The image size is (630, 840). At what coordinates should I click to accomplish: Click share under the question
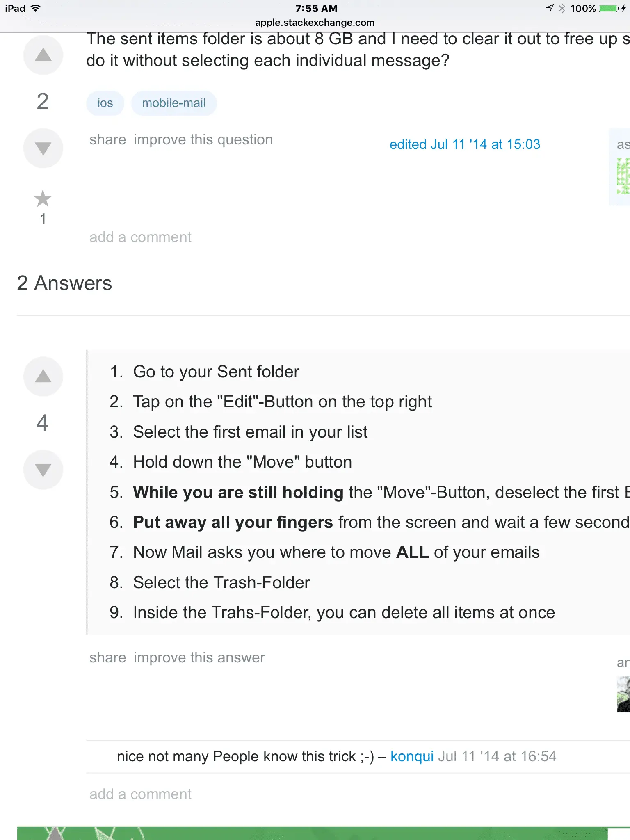(x=107, y=140)
